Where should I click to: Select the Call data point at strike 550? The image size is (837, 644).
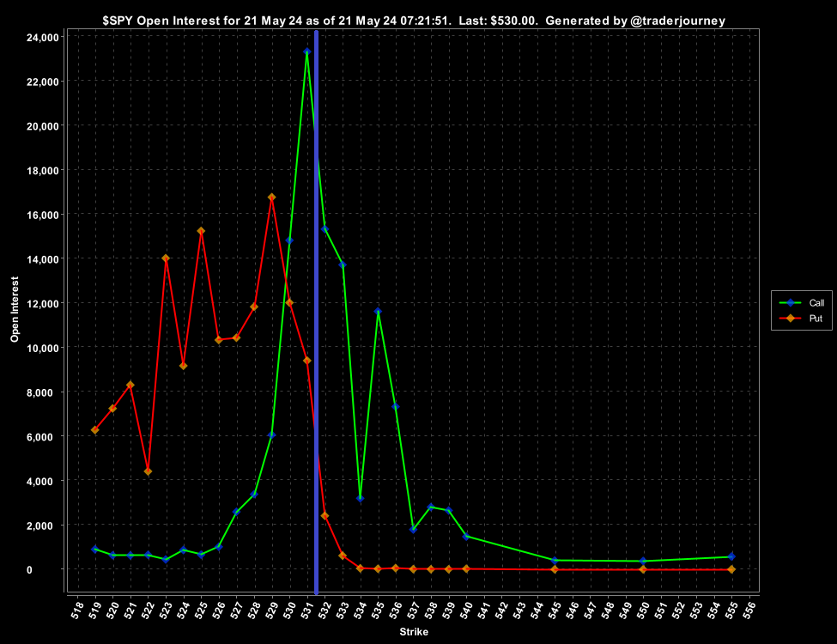pos(643,562)
